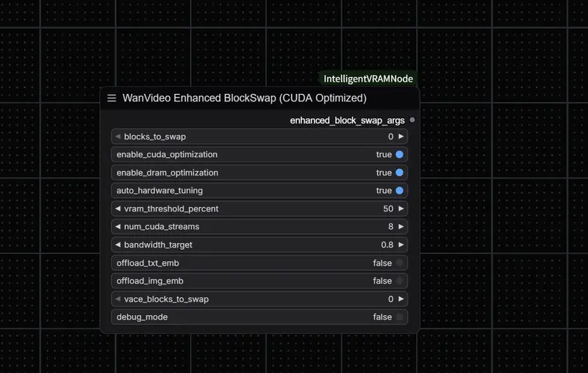The width and height of the screenshot is (588, 373).
Task: Toggle enable_cuda_optimization switch
Action: pos(399,155)
